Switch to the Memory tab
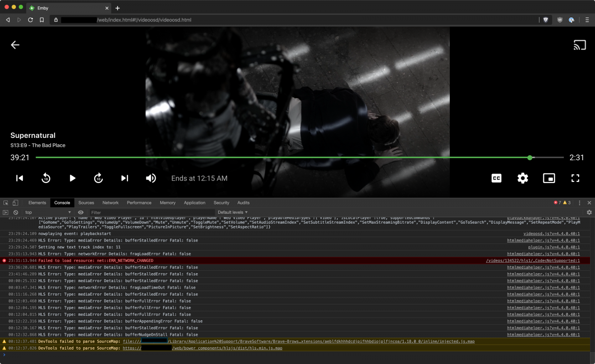This screenshot has height=364, width=595. (x=168, y=203)
